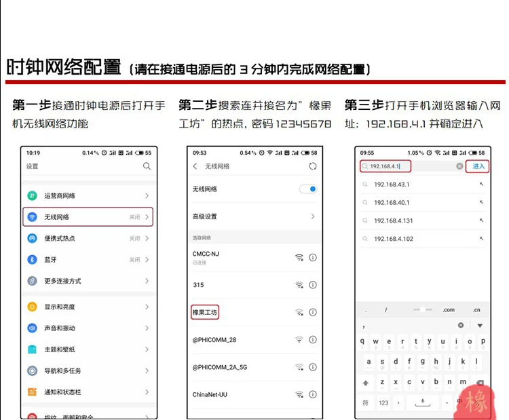The width and height of the screenshot is (509, 420).
Task: Open info for CMCC-NJ network
Action: click(x=313, y=257)
